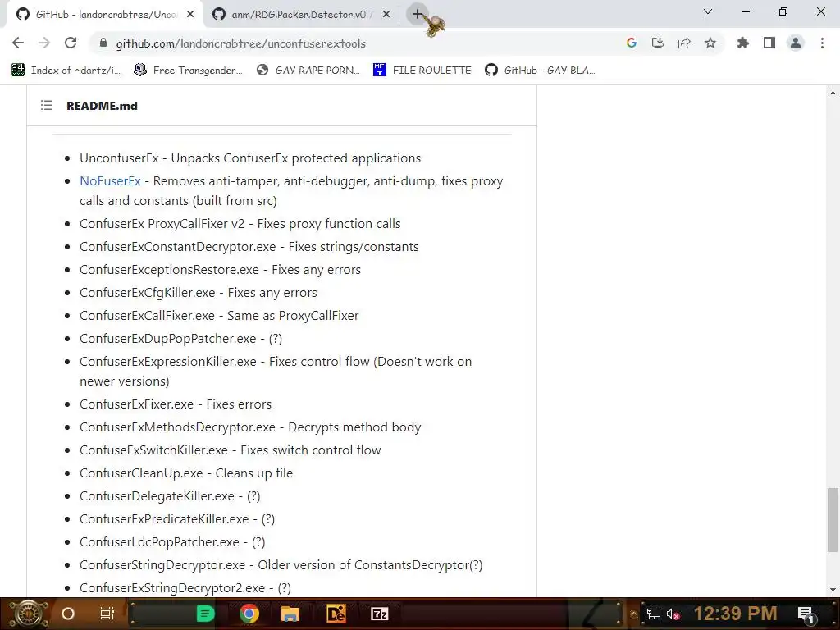
Task: Open Chrome extensions puzzle icon
Action: tap(742, 43)
